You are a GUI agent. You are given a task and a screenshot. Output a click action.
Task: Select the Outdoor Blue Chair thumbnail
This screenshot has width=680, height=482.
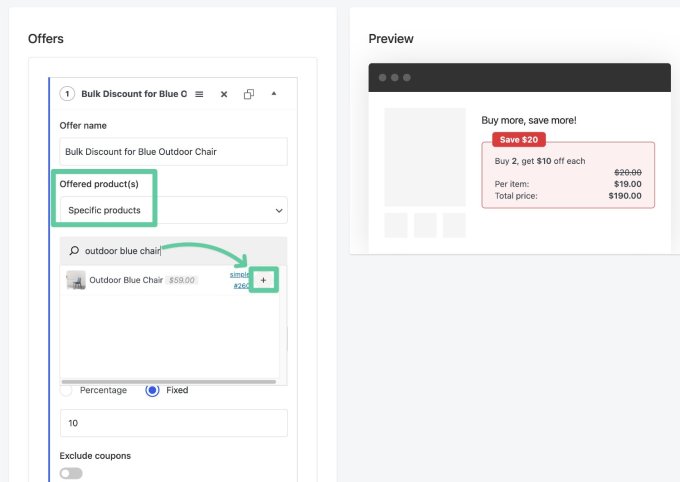tap(76, 280)
